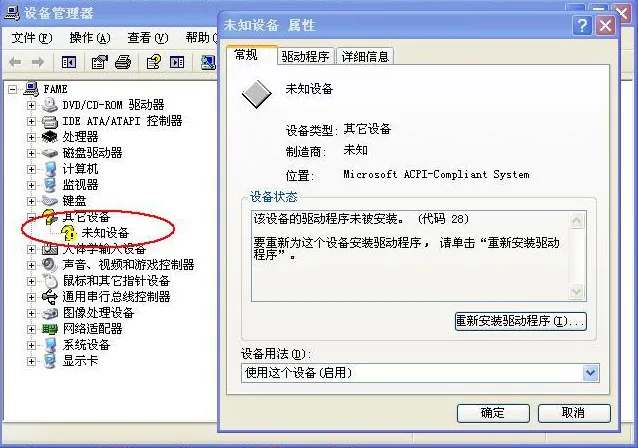
Task: Click the dialog's question mark help button
Action: (582, 26)
